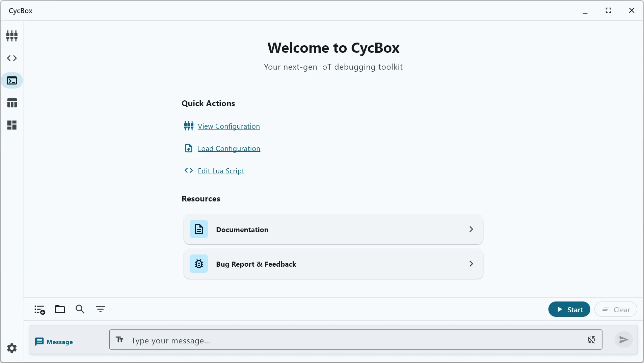This screenshot has width=644, height=363.
Task: Click the next-gen IoT debugging toolkit subtitle
Action: (333, 67)
